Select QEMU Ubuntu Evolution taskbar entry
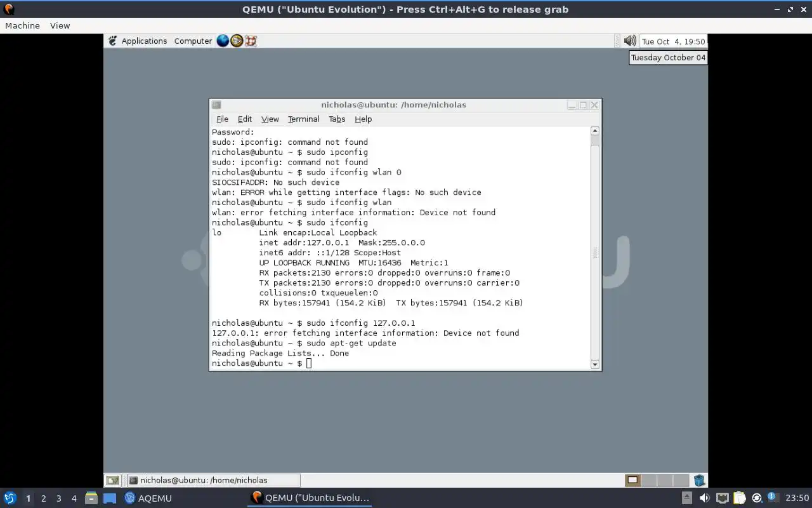The height and width of the screenshot is (508, 812). 310,498
